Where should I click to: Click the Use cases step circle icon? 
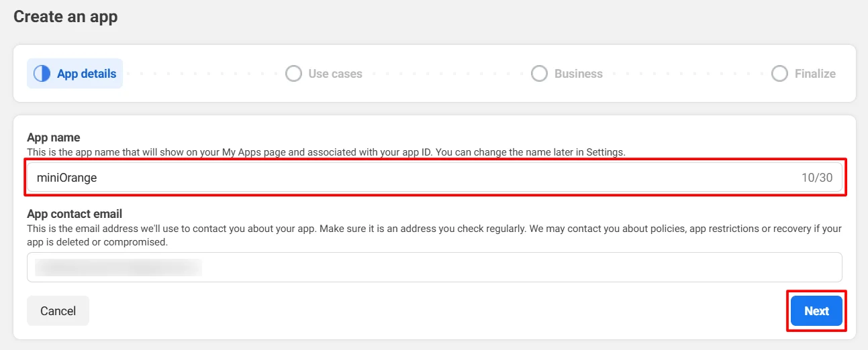coord(293,74)
